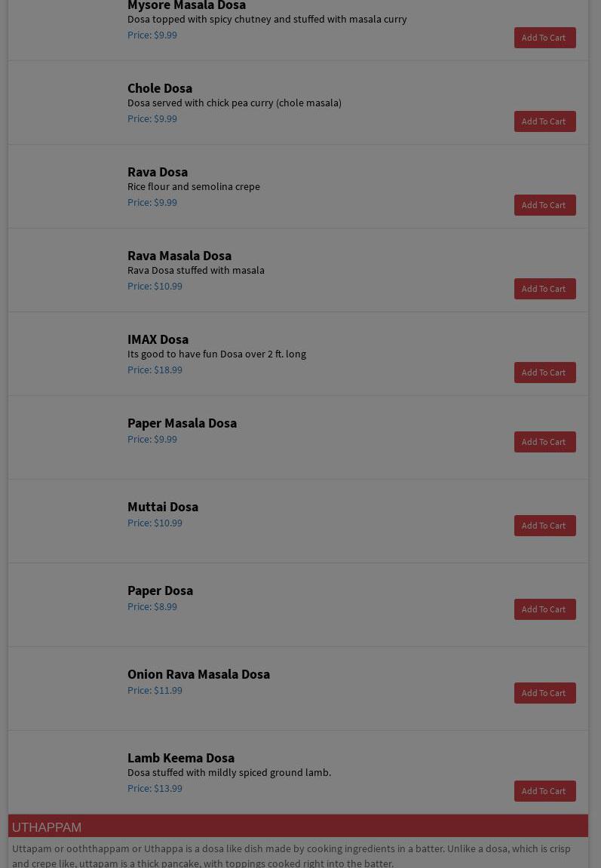Add Onion Rava Masala Dosa to cart
This screenshot has width=601, height=868.
point(544,693)
